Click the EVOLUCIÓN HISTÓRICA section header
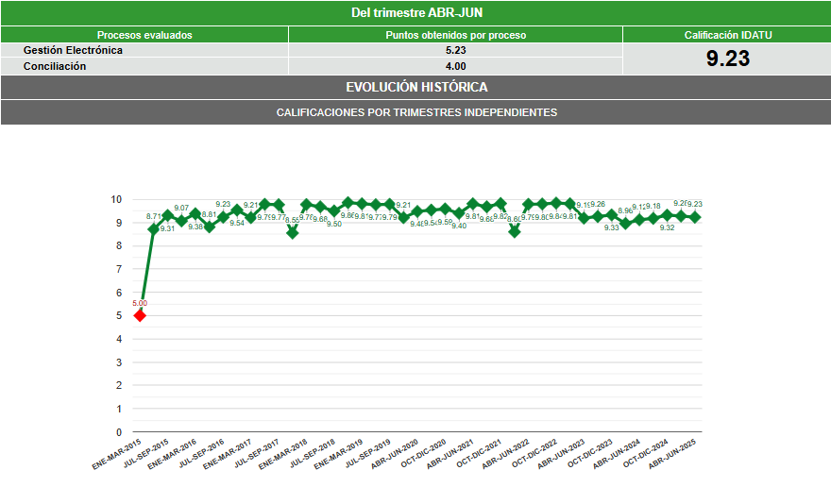Screen dimensions: 831x504 (x=415, y=87)
